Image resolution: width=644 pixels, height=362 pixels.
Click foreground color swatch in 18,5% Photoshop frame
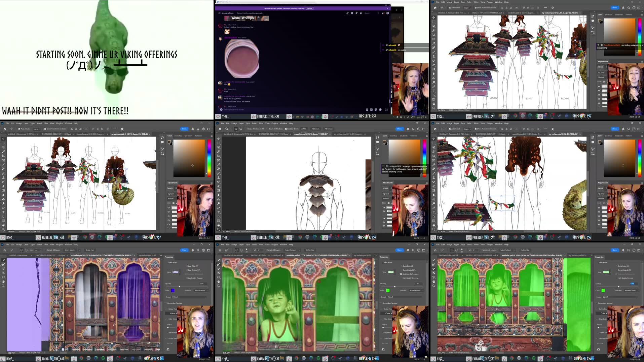coord(169,142)
